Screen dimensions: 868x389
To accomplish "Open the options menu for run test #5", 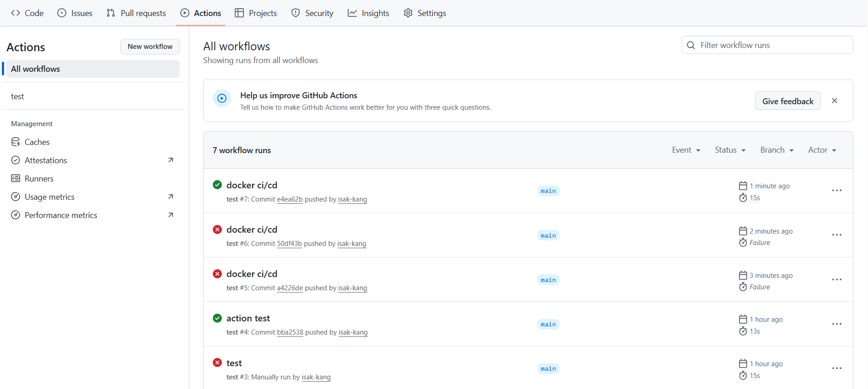I will pyautogui.click(x=836, y=279).
